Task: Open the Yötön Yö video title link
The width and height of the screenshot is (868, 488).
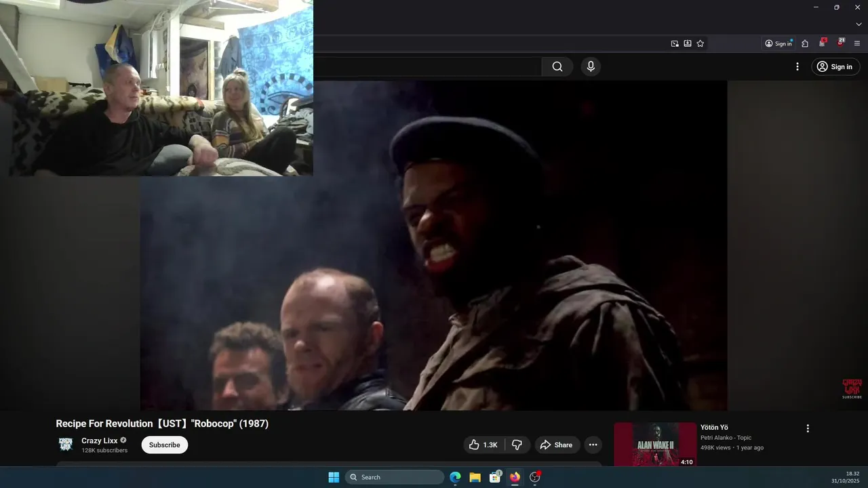Action: click(x=714, y=428)
